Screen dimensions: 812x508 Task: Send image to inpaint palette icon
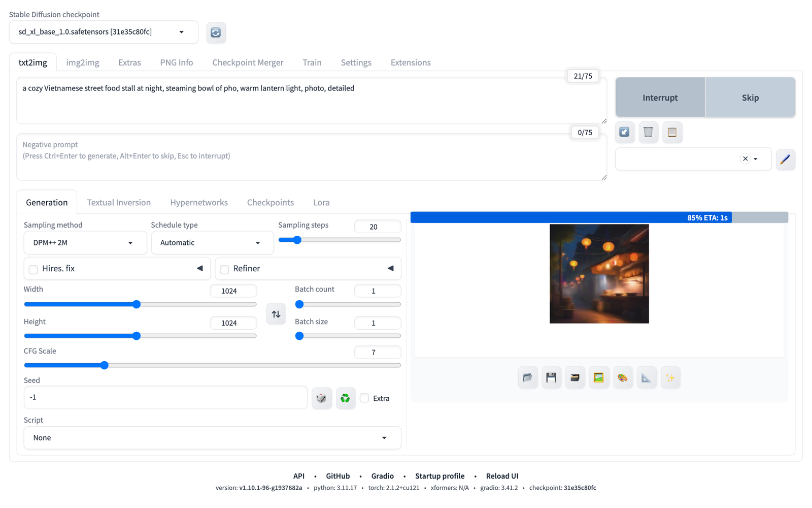click(623, 377)
